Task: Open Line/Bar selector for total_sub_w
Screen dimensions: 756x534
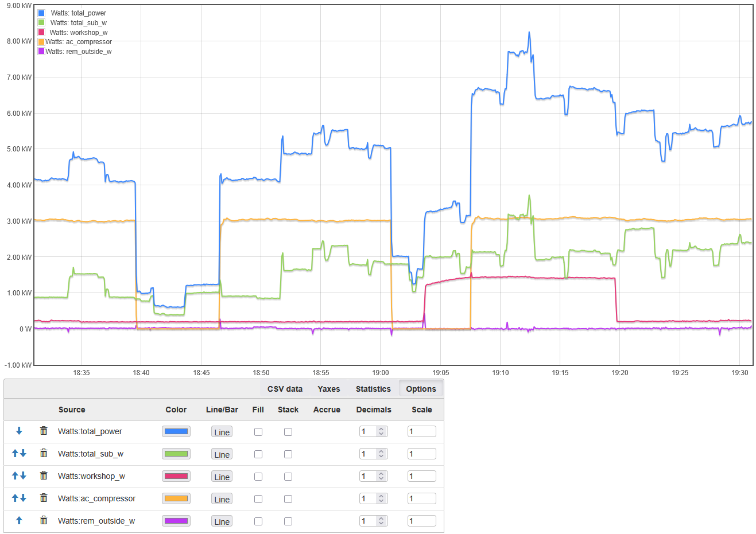Action: 222,454
